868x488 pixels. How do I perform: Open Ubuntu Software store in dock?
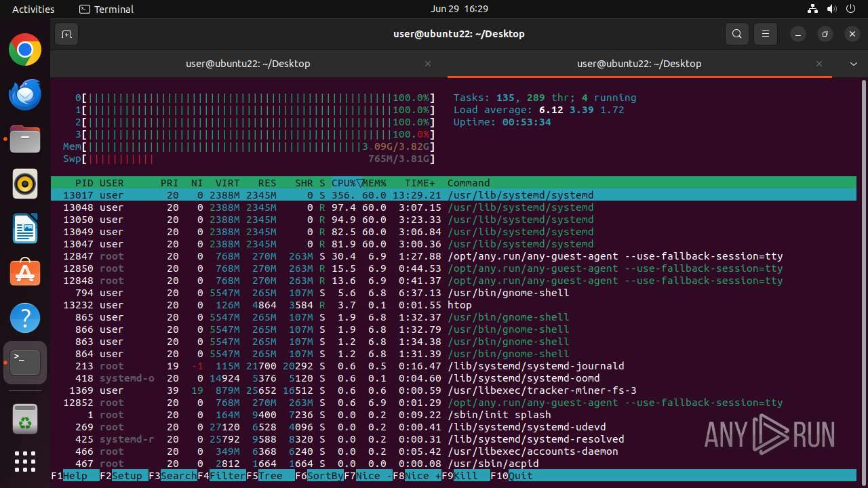[x=25, y=273]
